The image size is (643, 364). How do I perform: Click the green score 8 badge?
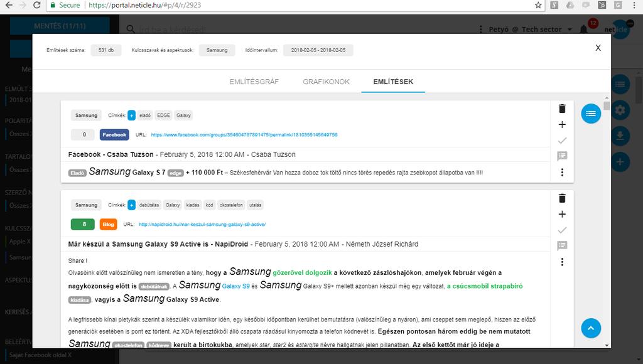tap(83, 224)
